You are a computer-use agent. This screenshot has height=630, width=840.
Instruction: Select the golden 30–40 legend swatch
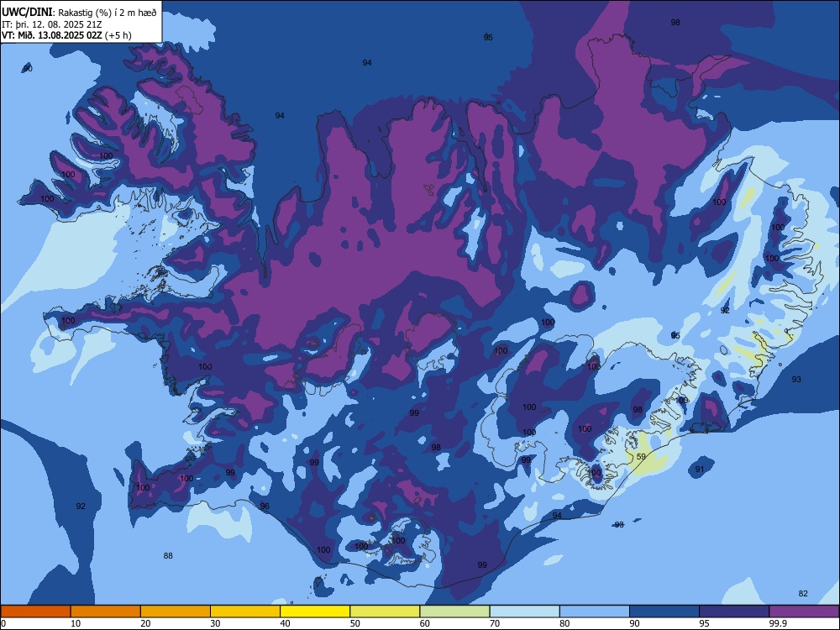click(245, 612)
